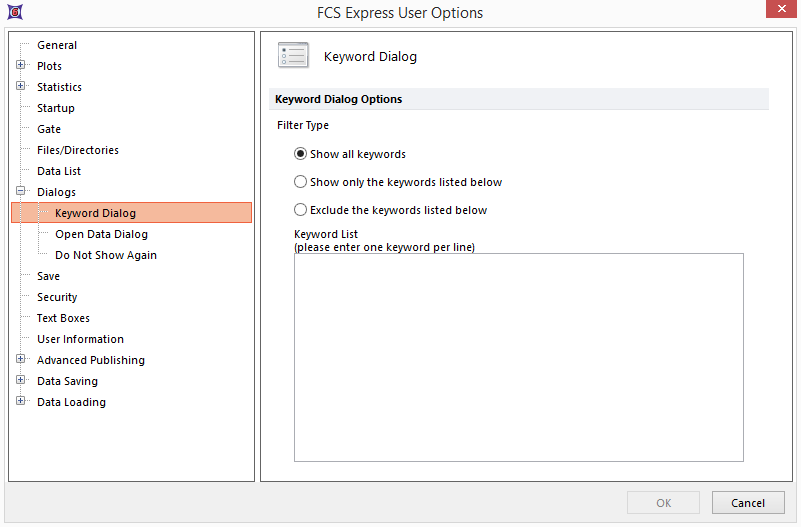Viewport: 801px width, 527px height.
Task: Click inside the Keyword List text area
Action: pyautogui.click(x=518, y=357)
